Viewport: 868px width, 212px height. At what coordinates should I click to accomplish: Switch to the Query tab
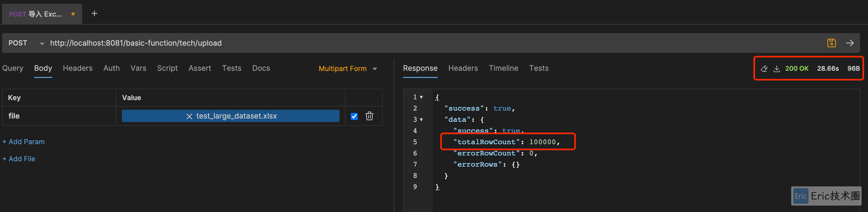pos(13,68)
